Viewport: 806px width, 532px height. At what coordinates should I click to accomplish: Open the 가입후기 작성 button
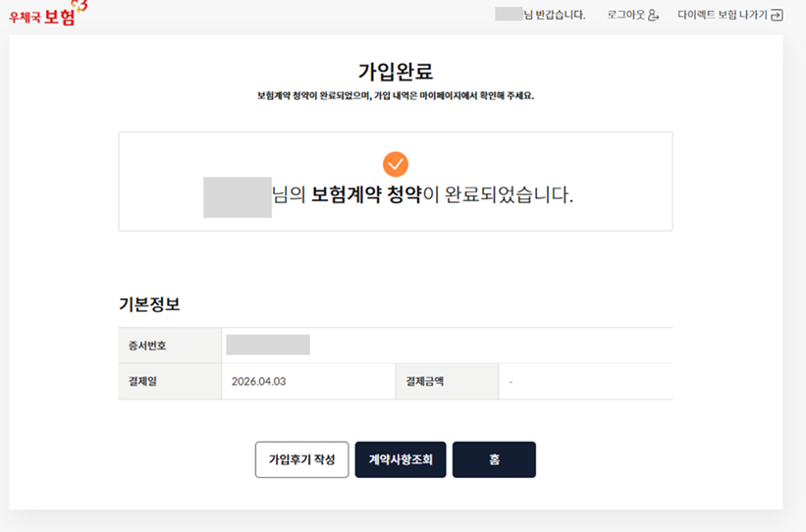[x=301, y=459]
